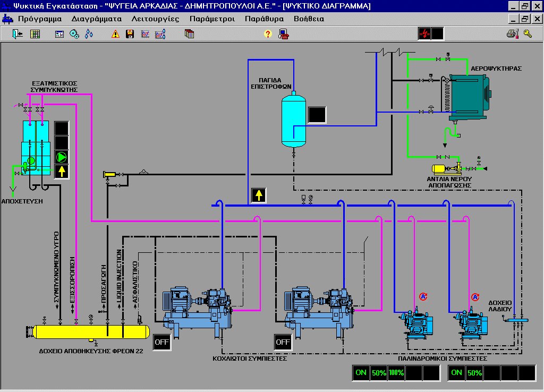544x392 pixels.
Task: Click the printer icon in toolbar
Action: [x=512, y=34]
